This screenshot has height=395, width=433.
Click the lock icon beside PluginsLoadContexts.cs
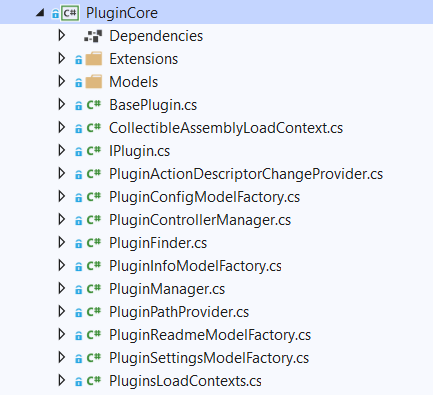point(78,382)
